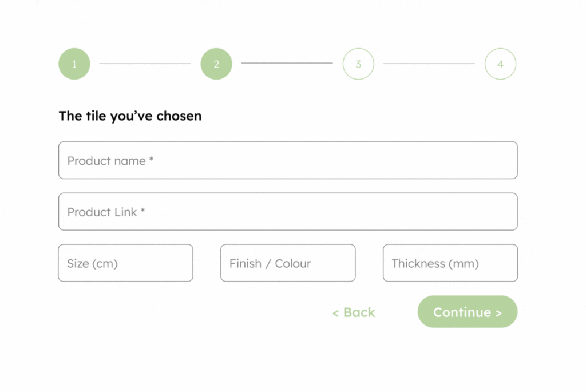Click the required asterisk after Product Link
Screen dimensions: 586x392
[x=143, y=212]
